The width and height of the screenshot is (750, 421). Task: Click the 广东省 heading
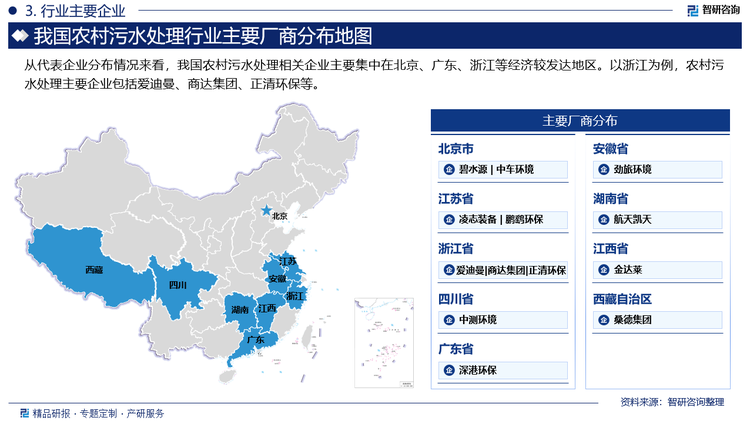coord(456,349)
